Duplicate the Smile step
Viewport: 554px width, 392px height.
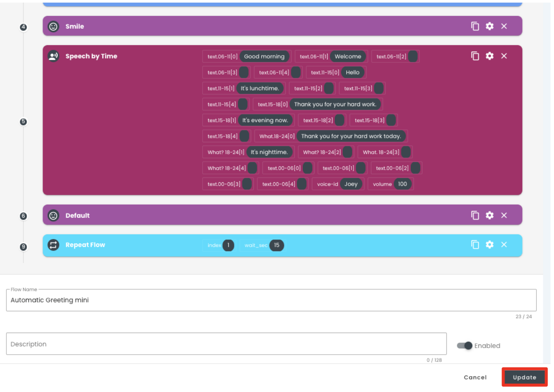[475, 26]
